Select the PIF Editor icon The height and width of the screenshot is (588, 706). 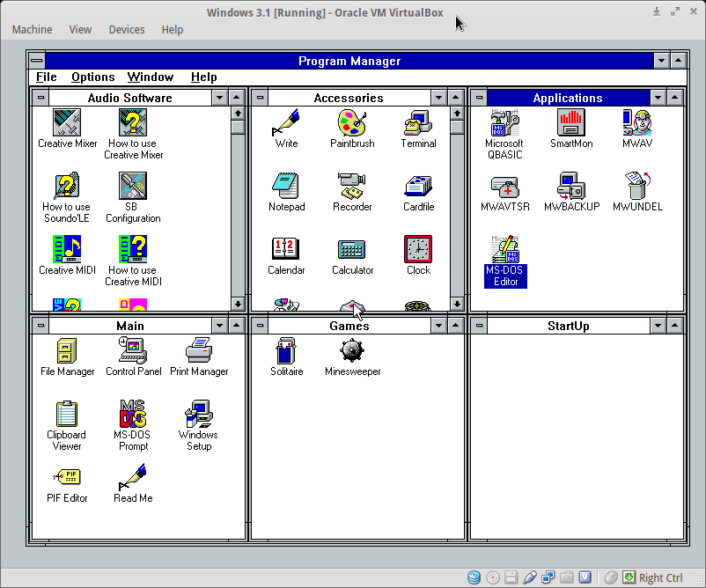click(67, 478)
